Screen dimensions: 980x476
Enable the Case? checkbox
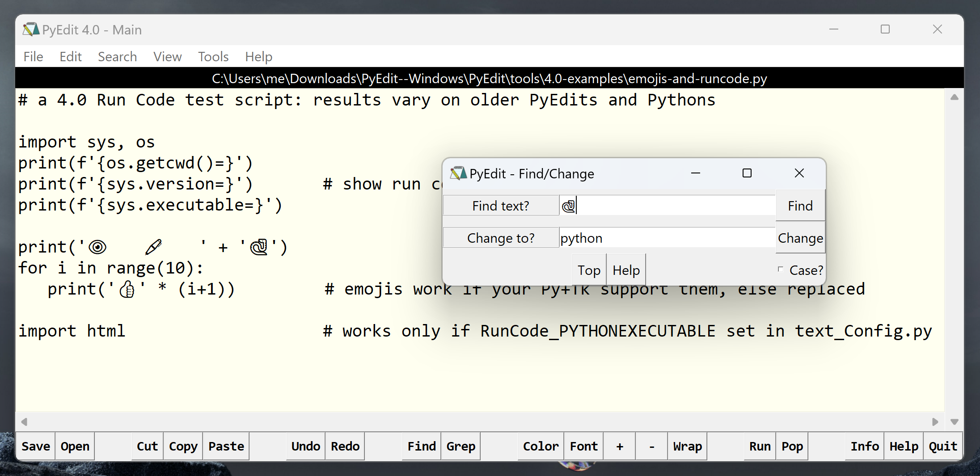tap(781, 270)
